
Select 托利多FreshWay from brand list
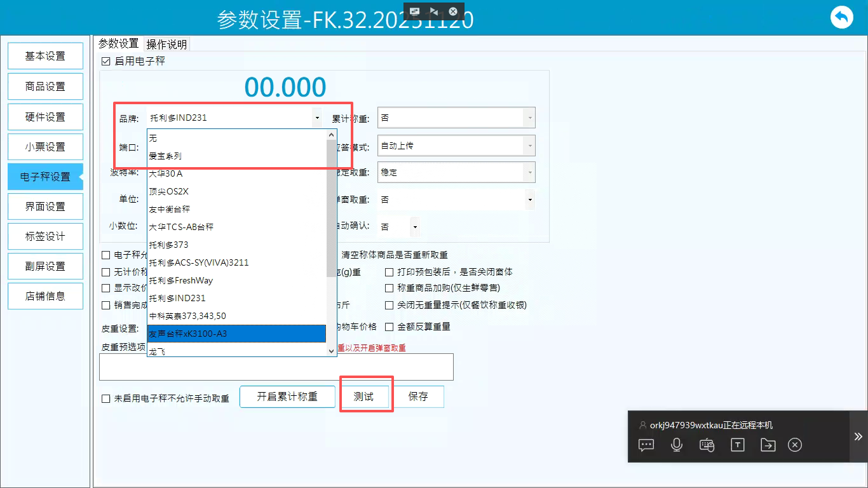coord(181,280)
